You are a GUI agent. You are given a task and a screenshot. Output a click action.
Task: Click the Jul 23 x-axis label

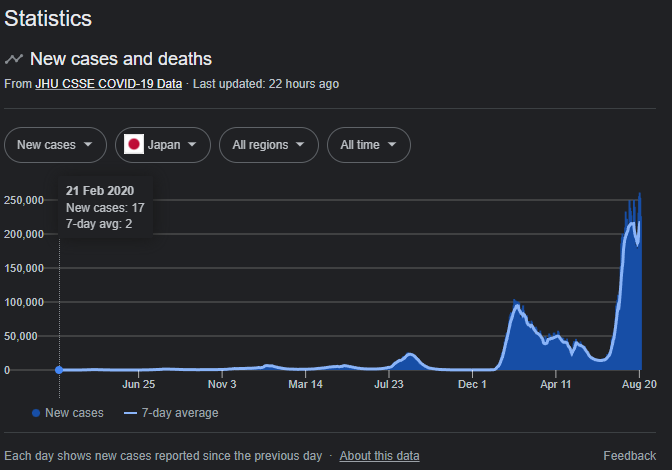[389, 384]
